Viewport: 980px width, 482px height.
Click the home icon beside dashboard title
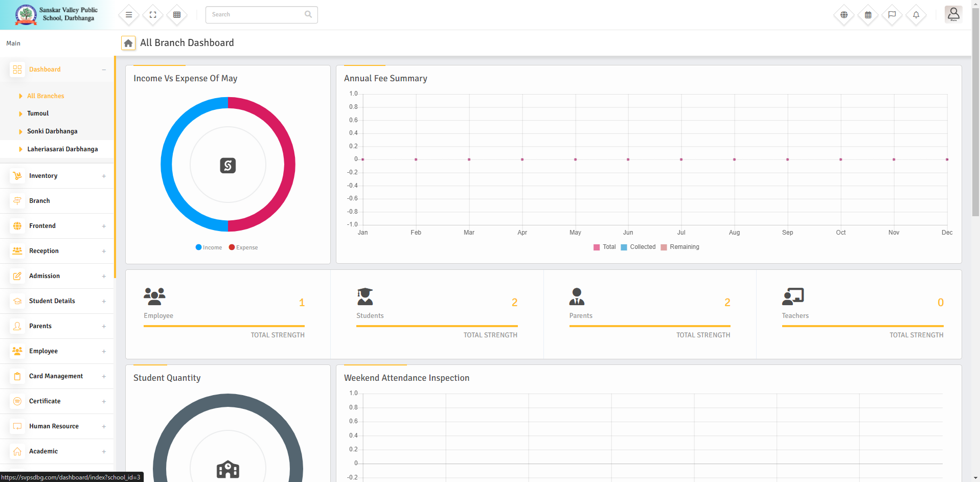coord(128,43)
